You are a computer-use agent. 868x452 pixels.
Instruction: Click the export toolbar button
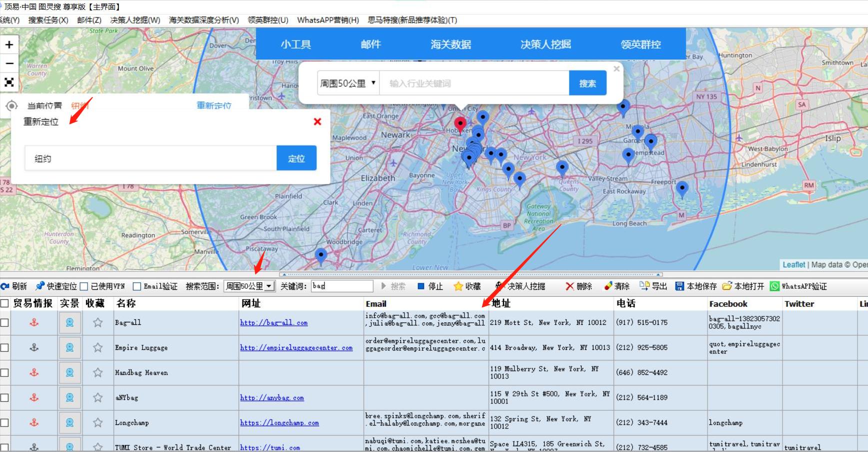coord(653,286)
